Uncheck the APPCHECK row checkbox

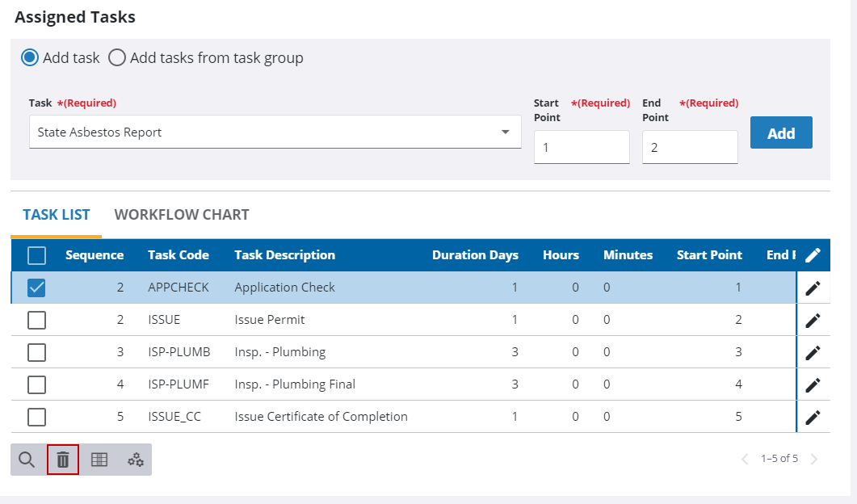pyautogui.click(x=36, y=288)
